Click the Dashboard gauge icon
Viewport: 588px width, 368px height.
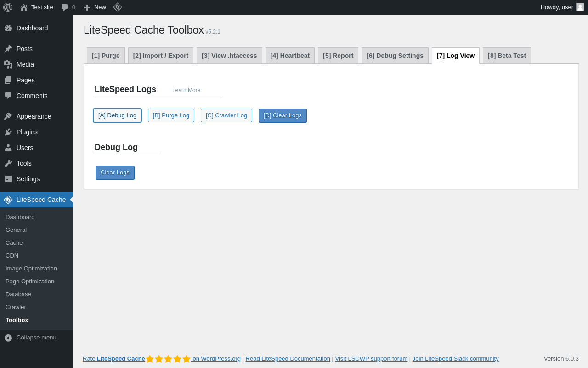click(x=8, y=28)
